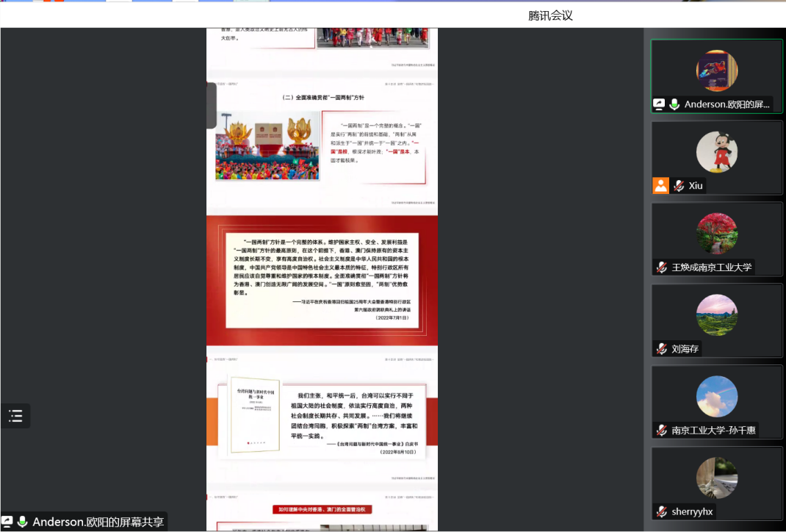The height and width of the screenshot is (532, 786).
Task: Click the 'Anderson.欧阳的屏幕共享' label at bottom left
Action: tap(98, 522)
